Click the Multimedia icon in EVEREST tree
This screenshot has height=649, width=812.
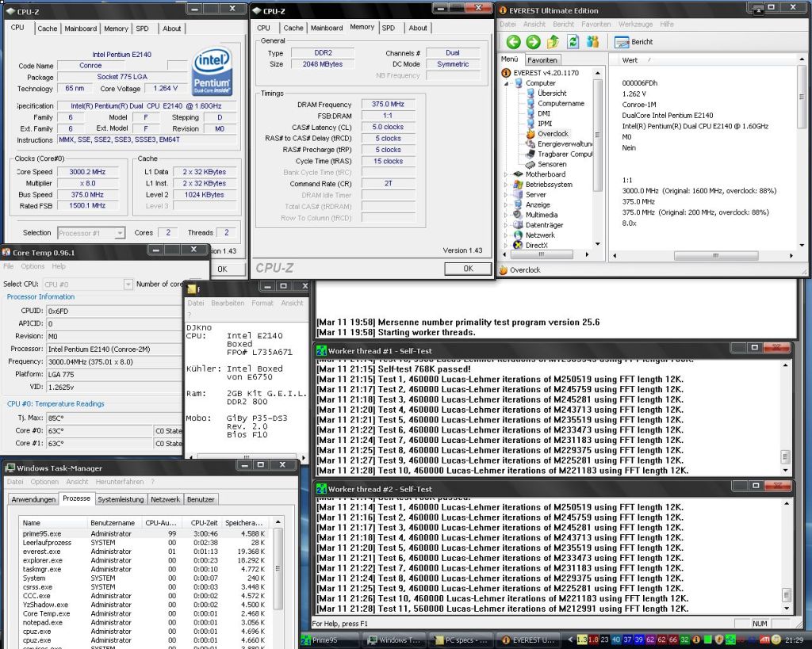pyautogui.click(x=518, y=215)
